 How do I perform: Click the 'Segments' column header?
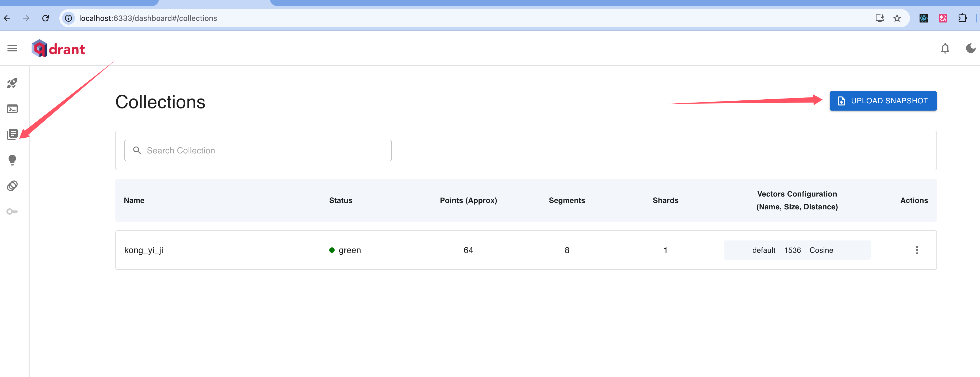click(x=567, y=200)
